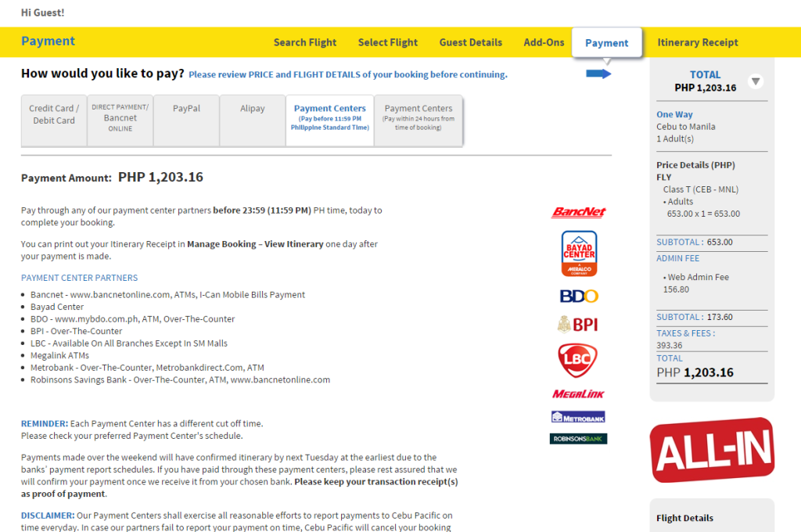Select Direct Payment Bancnet Online tab
The width and height of the screenshot is (801, 532).
[120, 120]
